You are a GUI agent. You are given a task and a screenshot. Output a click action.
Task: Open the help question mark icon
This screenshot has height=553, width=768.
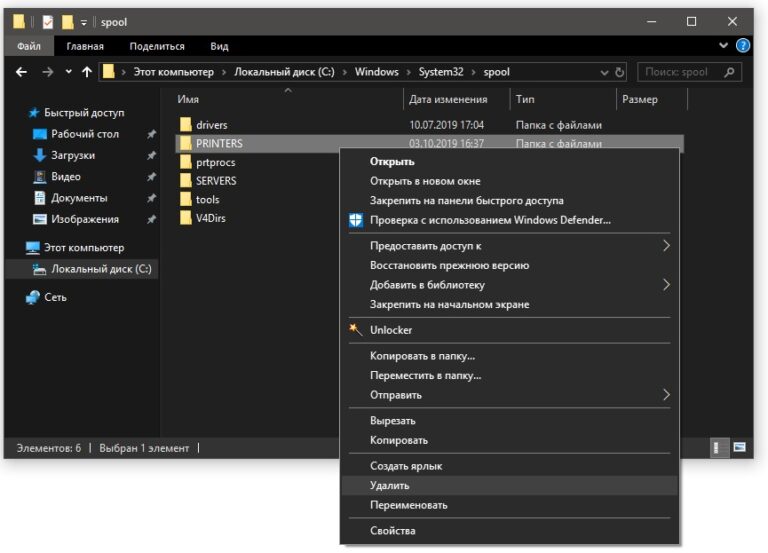coord(743,46)
